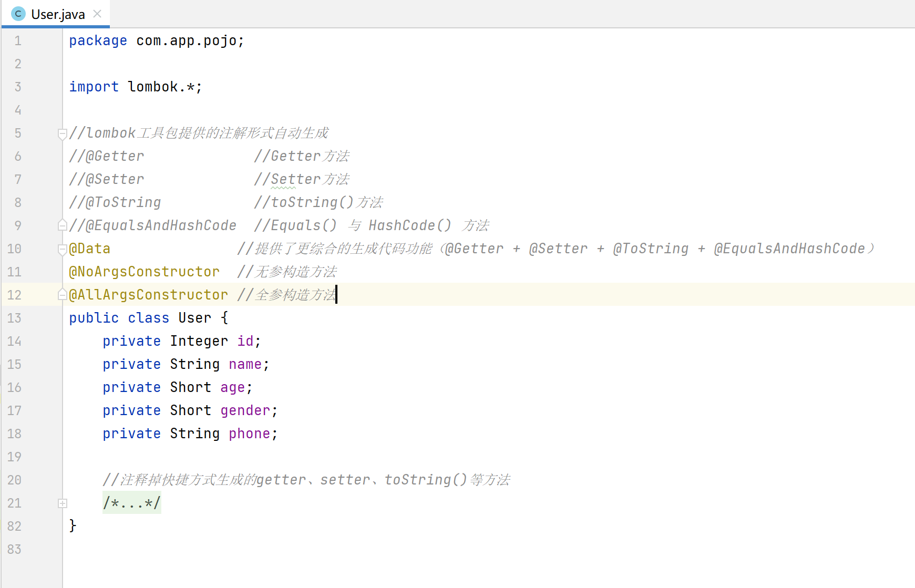
Task: Click fold marker beside @AllArgsConstructor
Action: pyautogui.click(x=62, y=295)
